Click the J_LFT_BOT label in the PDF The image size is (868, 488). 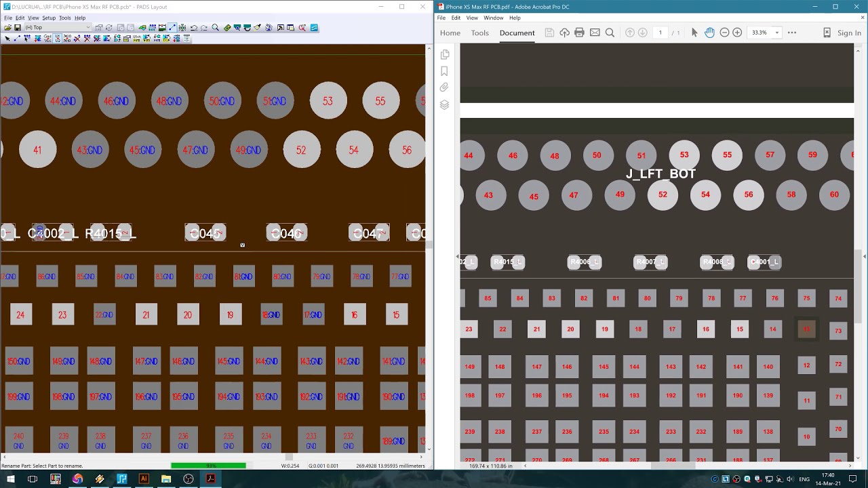pyautogui.click(x=660, y=174)
